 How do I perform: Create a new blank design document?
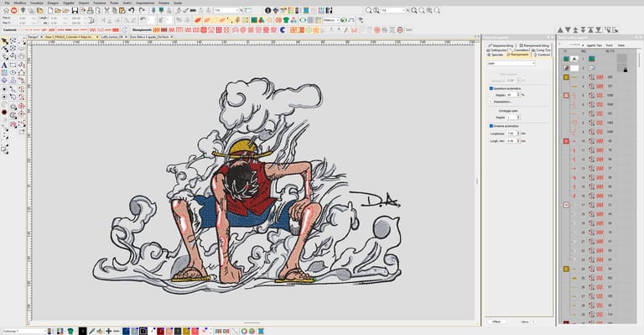50,10
